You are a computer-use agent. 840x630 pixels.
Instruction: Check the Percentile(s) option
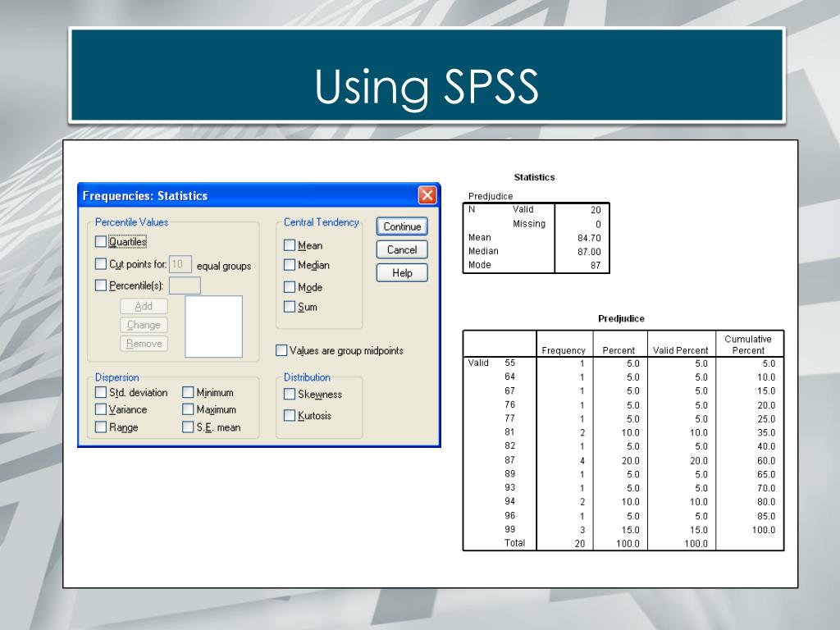(x=101, y=285)
